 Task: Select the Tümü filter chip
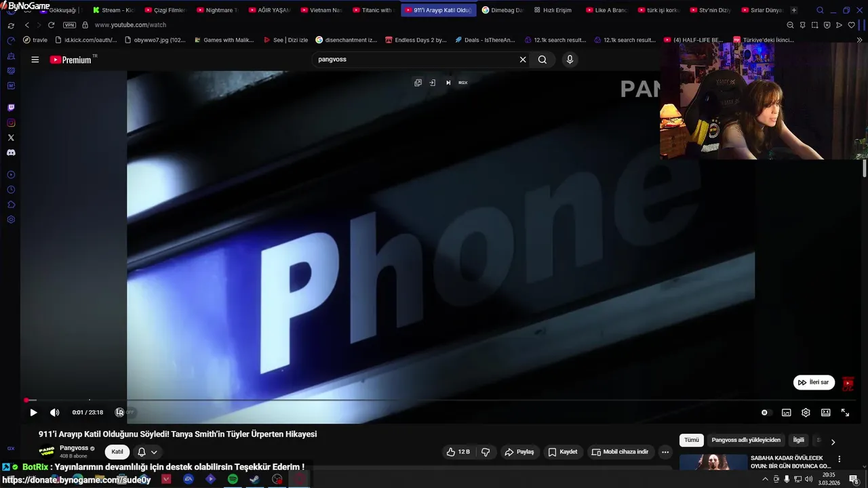tap(691, 440)
